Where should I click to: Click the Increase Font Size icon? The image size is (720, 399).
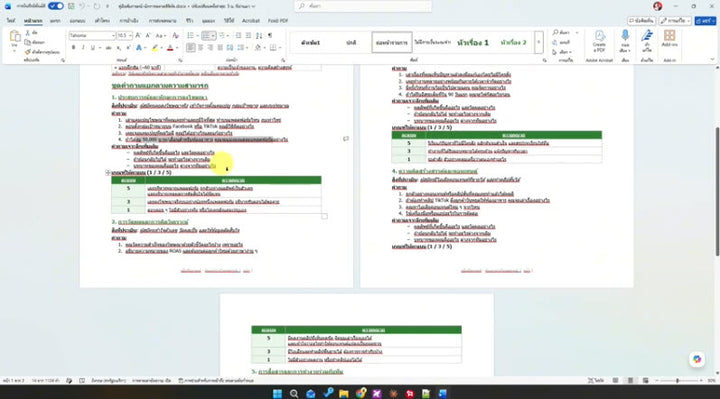point(138,35)
